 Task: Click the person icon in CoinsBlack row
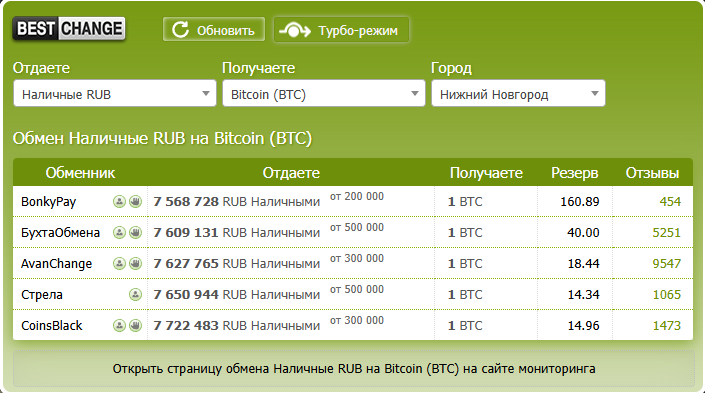coord(119,326)
